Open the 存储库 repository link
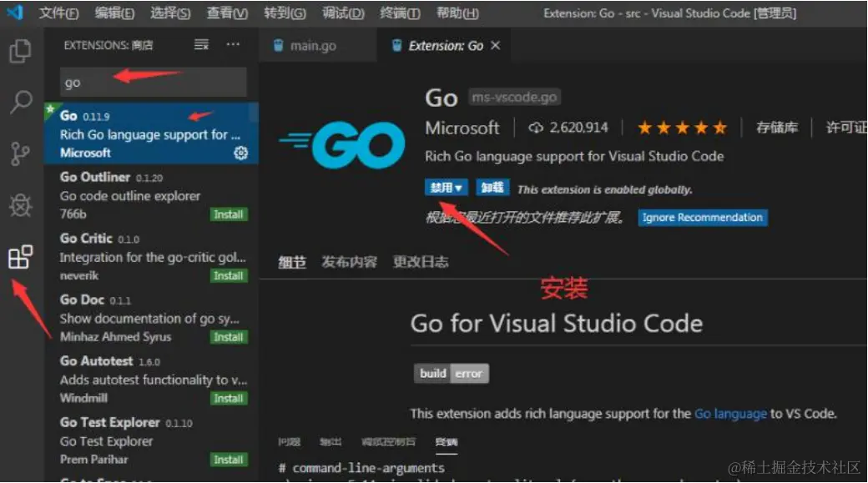Image resolution: width=868 pixels, height=483 pixels. click(777, 128)
